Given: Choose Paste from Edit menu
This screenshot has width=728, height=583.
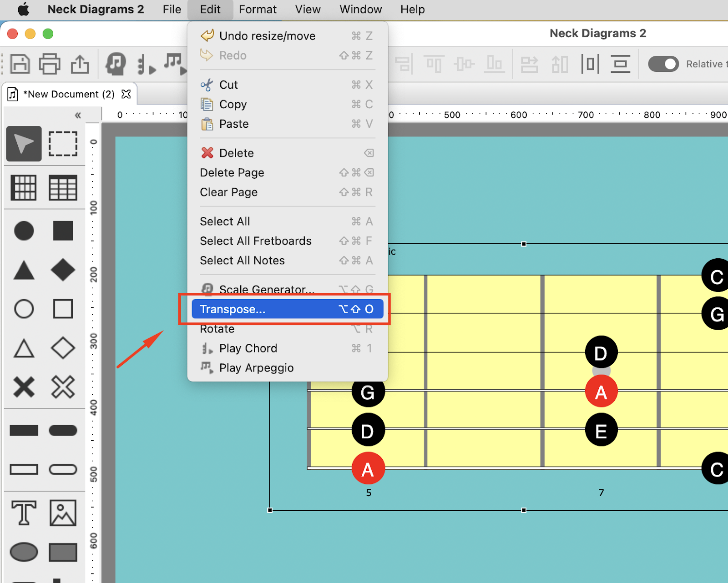Looking at the screenshot, I should click(x=288, y=124).
